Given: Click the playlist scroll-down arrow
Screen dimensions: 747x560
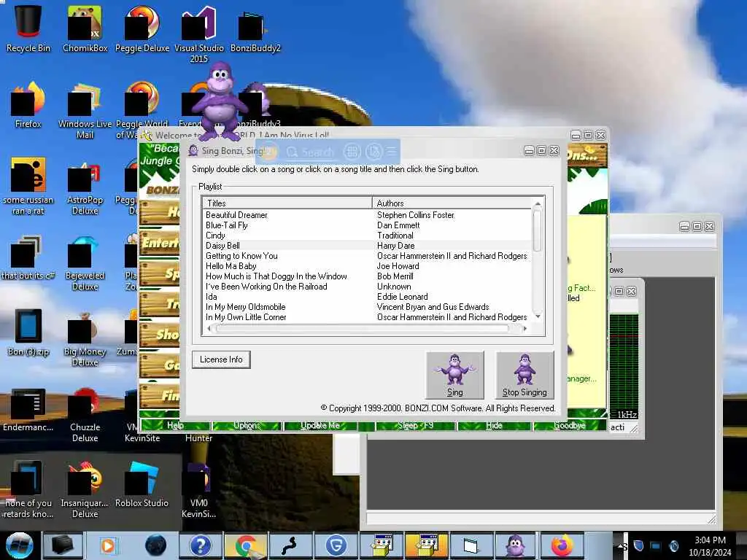Looking at the screenshot, I should pos(538,316).
